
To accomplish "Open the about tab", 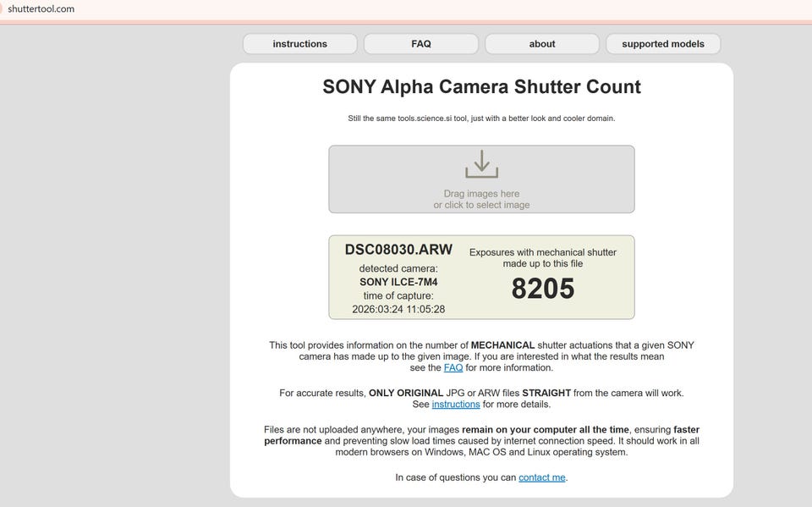I will tap(542, 44).
